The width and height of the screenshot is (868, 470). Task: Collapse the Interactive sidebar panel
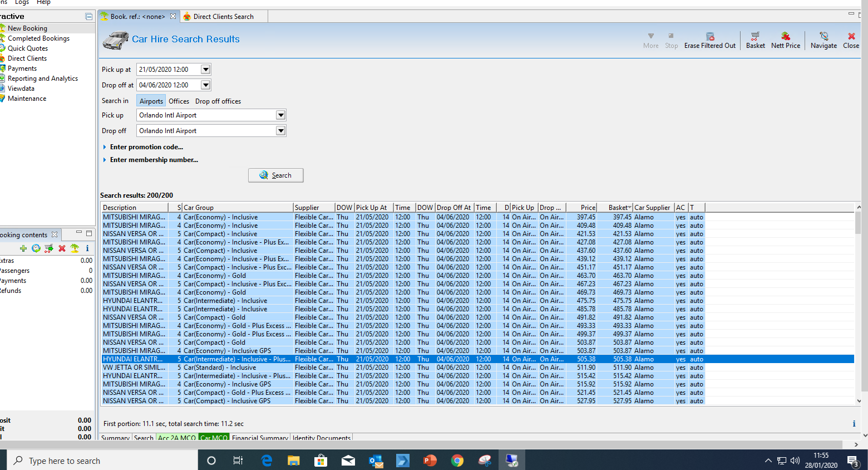[88, 17]
